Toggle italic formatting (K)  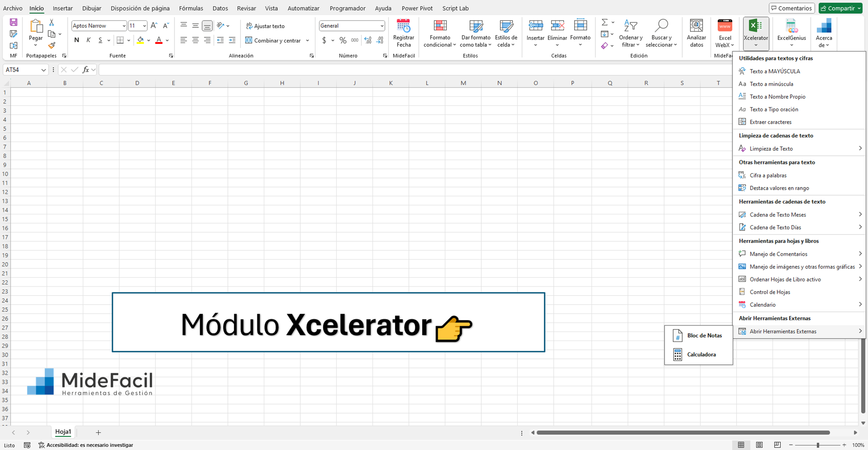click(89, 40)
